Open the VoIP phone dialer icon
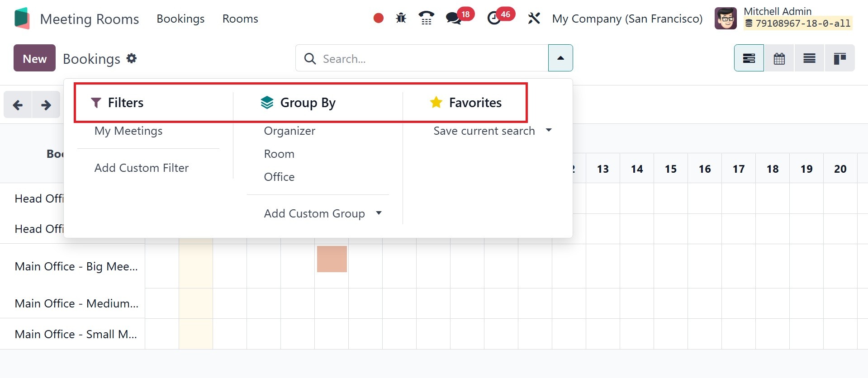The width and height of the screenshot is (868, 378). [x=426, y=18]
